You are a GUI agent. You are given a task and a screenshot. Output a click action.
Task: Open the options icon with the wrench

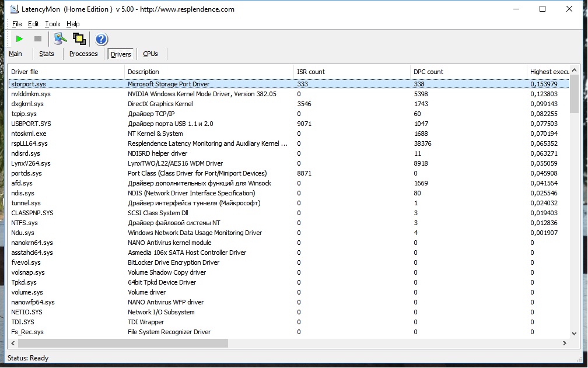coord(60,38)
